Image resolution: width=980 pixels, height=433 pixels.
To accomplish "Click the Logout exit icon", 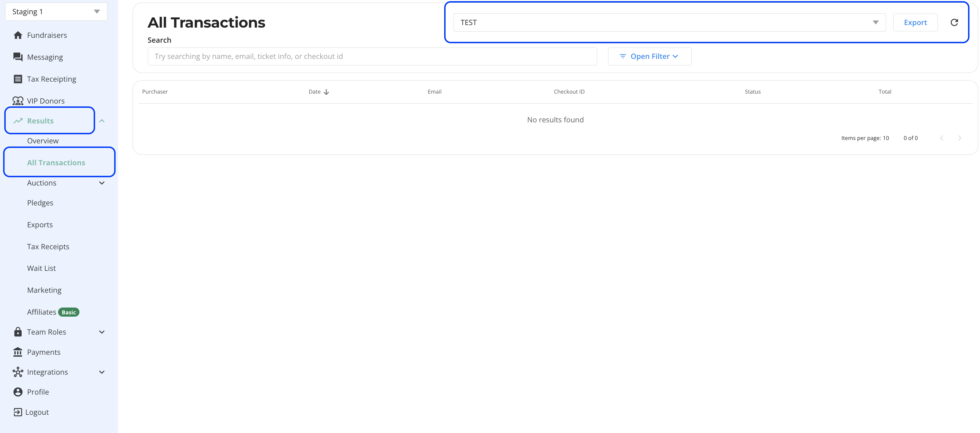I will [x=18, y=412].
